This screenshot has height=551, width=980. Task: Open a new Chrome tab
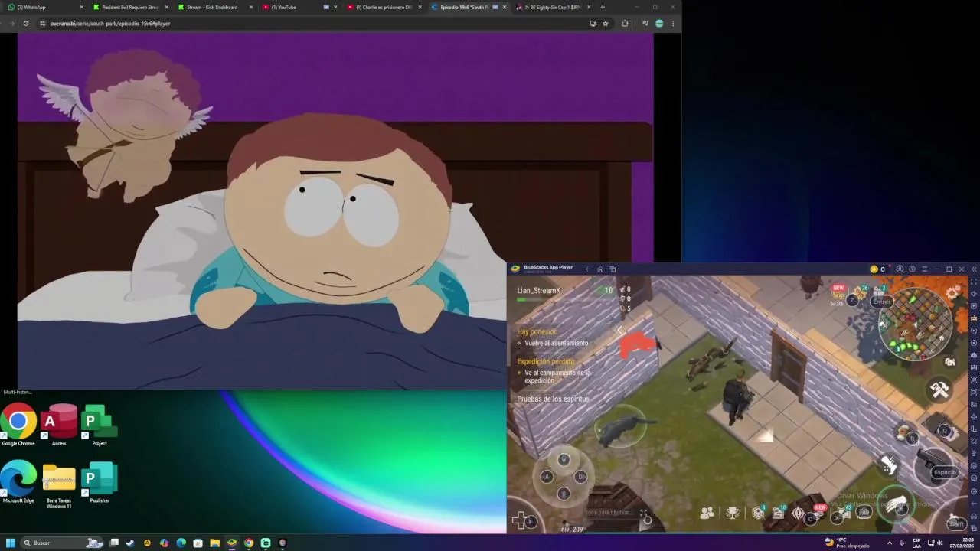coord(603,7)
